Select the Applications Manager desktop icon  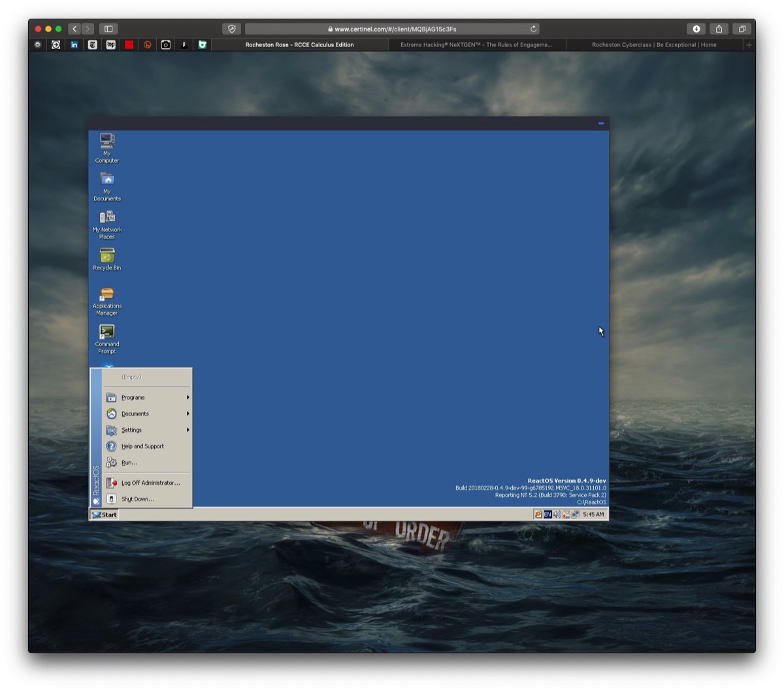107,301
